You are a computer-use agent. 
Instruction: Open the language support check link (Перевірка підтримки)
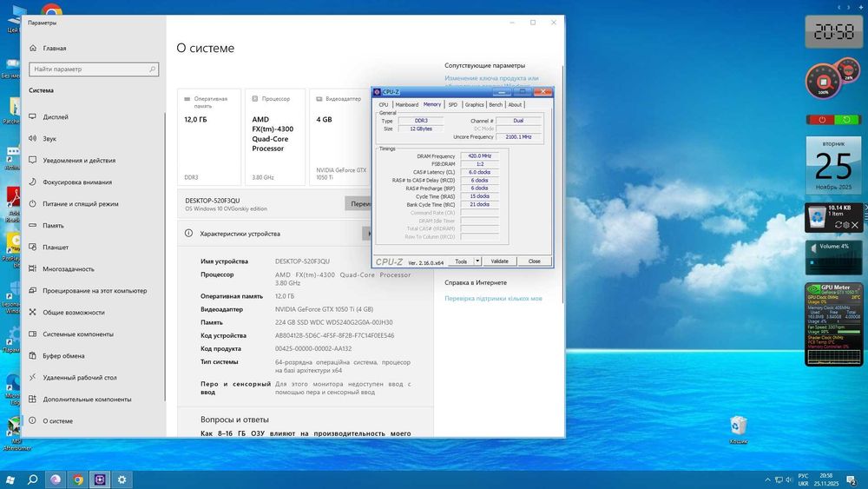coord(493,299)
